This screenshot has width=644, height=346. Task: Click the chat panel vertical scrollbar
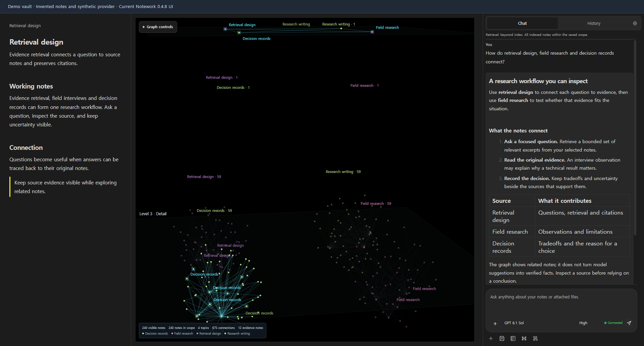coord(635,137)
